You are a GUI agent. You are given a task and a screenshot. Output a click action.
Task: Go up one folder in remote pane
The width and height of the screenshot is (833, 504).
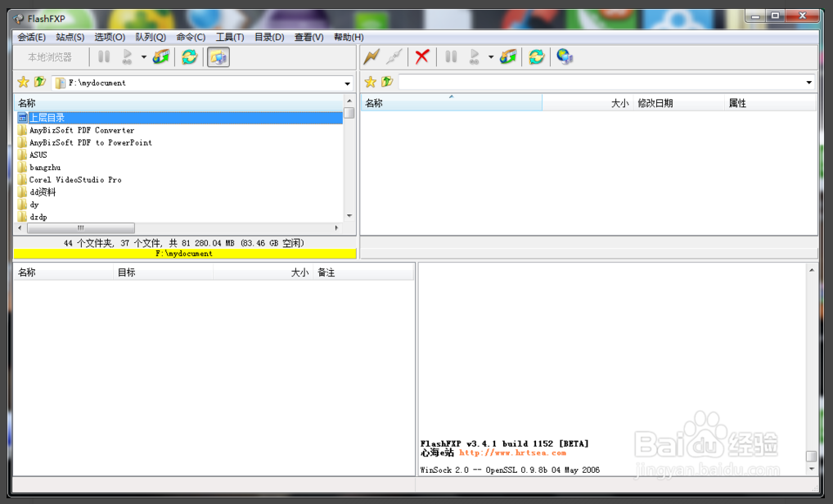[x=387, y=82]
